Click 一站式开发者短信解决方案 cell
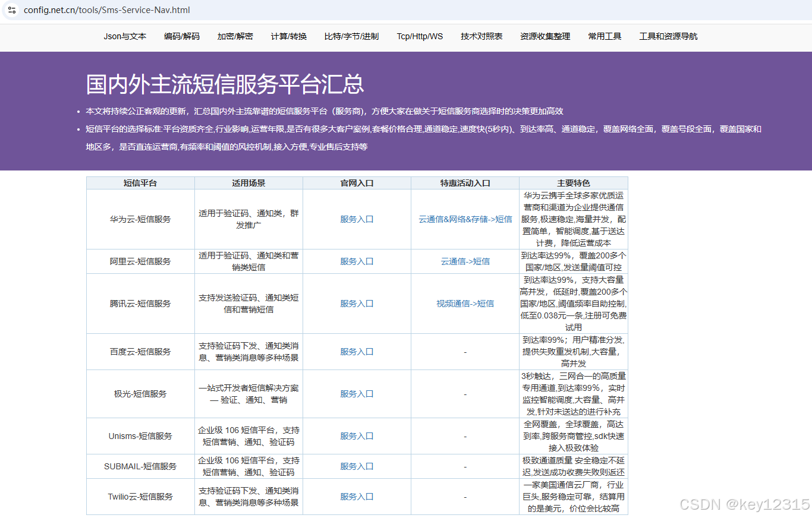The height and width of the screenshot is (518, 812). pyautogui.click(x=249, y=394)
